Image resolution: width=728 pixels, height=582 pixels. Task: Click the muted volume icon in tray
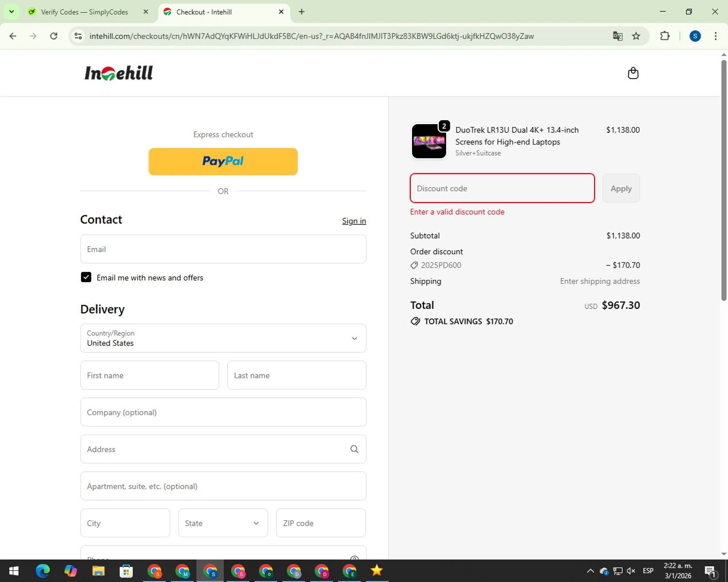[631, 571]
